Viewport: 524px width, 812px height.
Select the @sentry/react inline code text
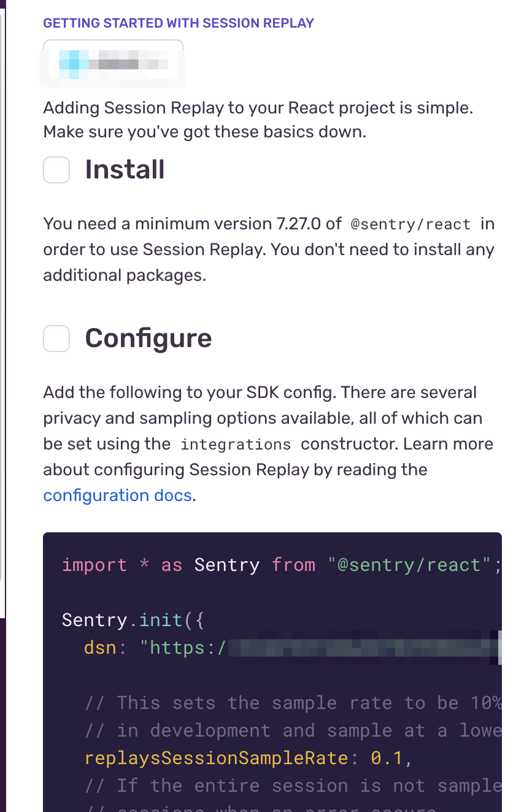(410, 224)
